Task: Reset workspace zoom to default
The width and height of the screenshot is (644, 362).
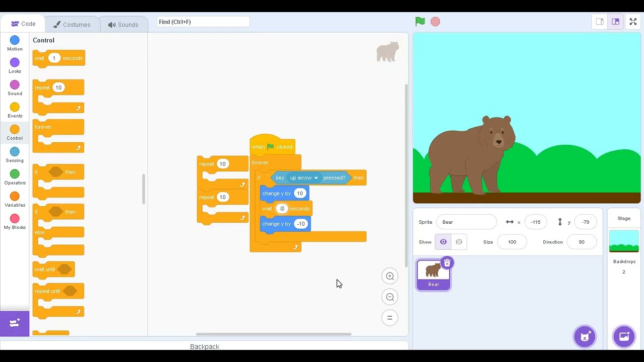Action: 390,318
